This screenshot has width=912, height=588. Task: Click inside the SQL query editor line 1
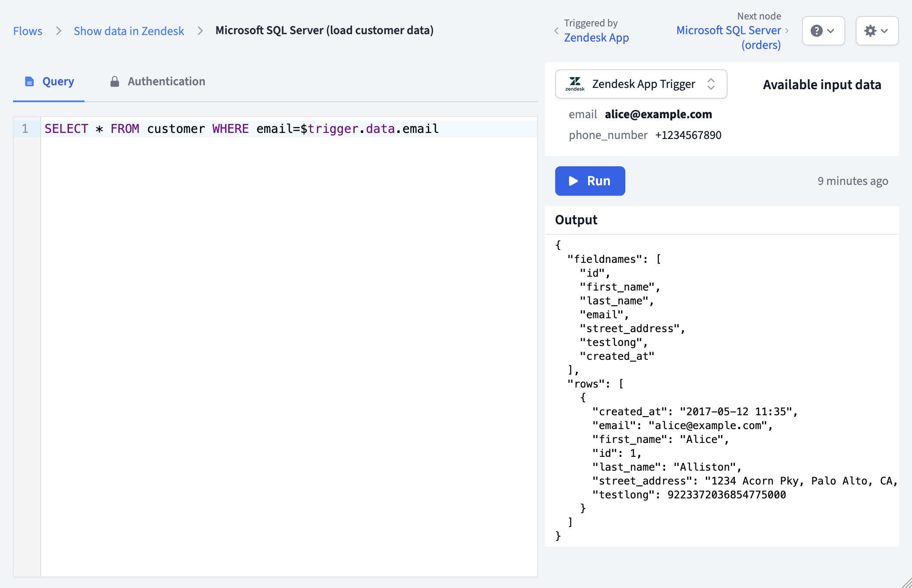tap(289, 129)
